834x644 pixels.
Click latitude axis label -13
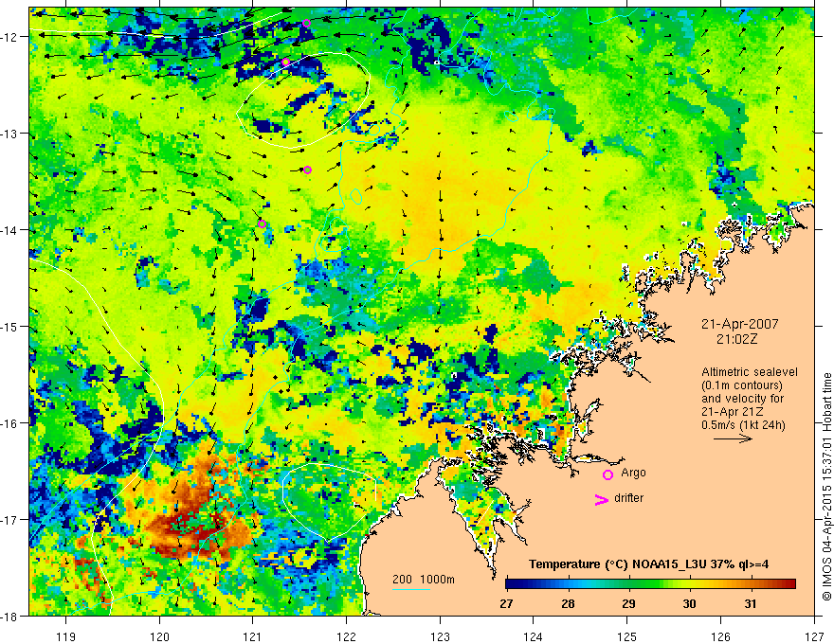click(x=9, y=134)
